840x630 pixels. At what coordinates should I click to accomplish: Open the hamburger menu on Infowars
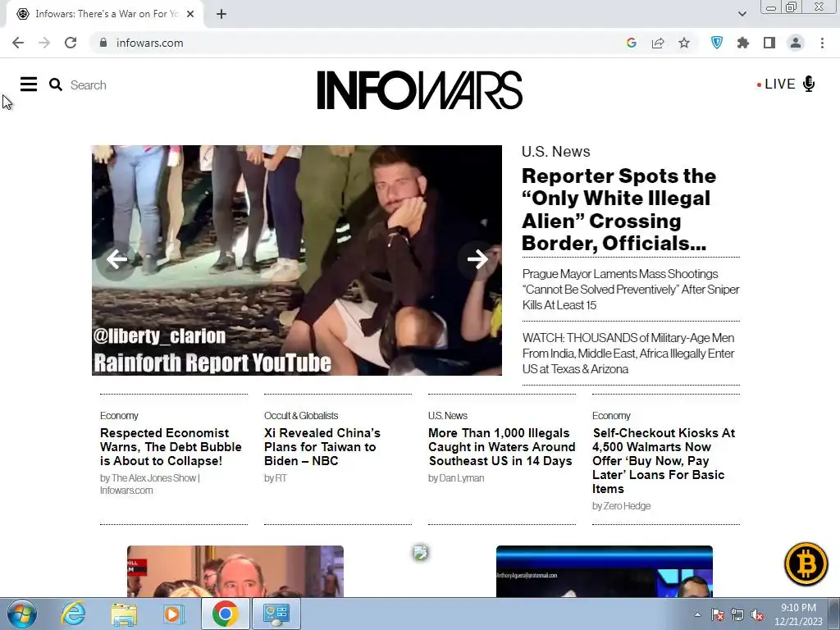pyautogui.click(x=29, y=84)
